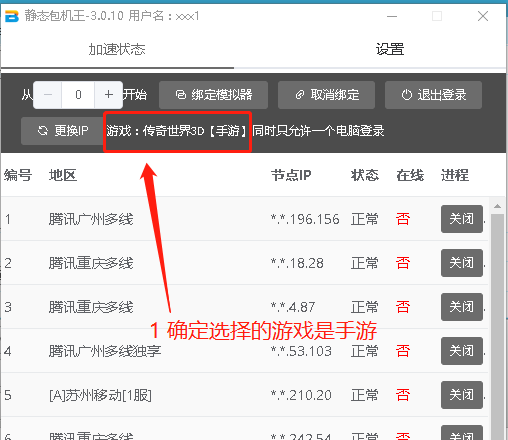Click the vertical scrollbar thumb

click(497, 327)
